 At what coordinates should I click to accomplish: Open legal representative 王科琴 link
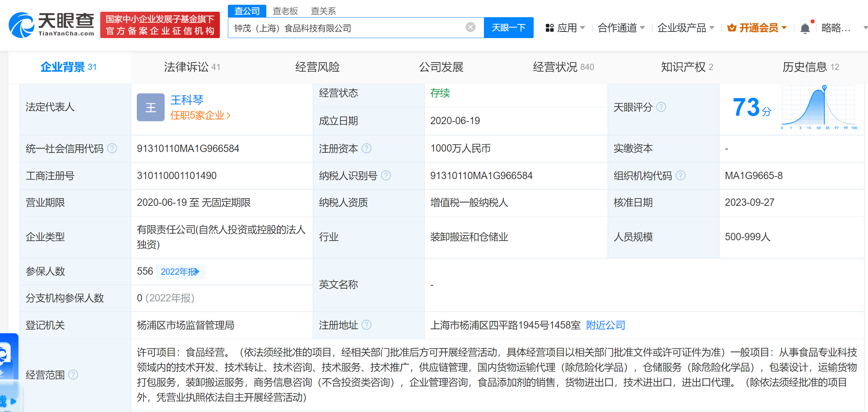pos(187,100)
